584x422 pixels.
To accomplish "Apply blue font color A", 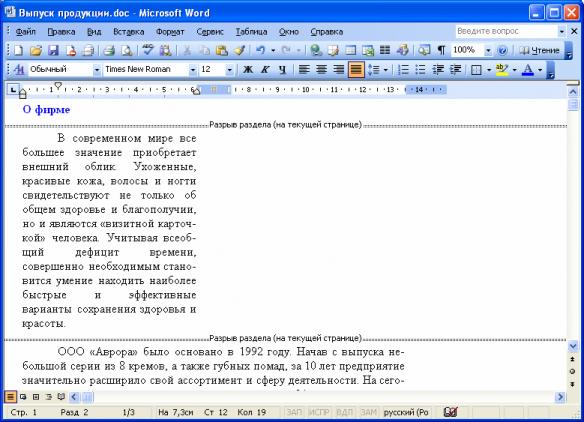I will coord(528,70).
